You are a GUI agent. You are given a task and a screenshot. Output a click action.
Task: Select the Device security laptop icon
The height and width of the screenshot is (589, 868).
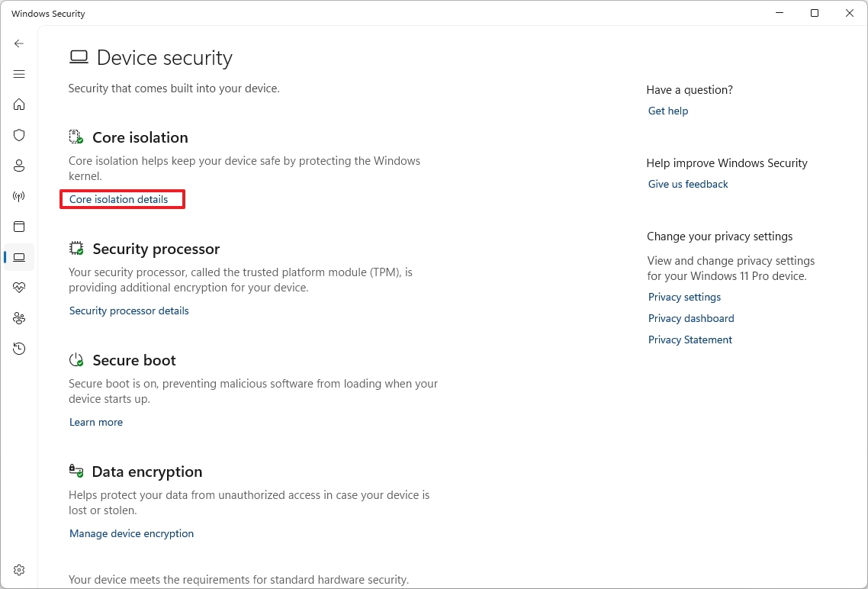point(19,257)
